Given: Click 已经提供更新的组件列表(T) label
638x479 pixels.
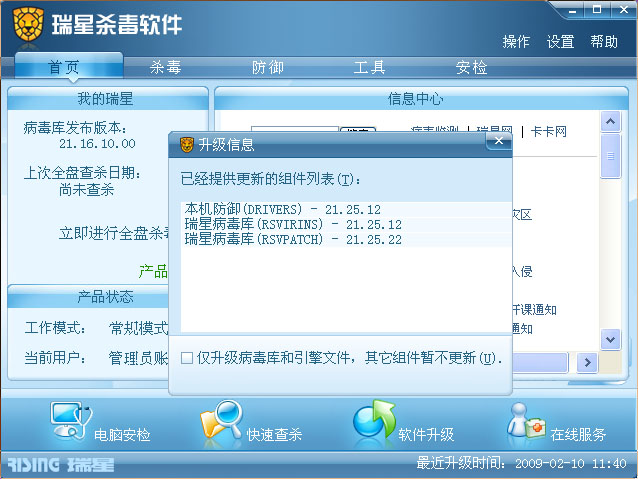Looking at the screenshot, I should point(271,179).
